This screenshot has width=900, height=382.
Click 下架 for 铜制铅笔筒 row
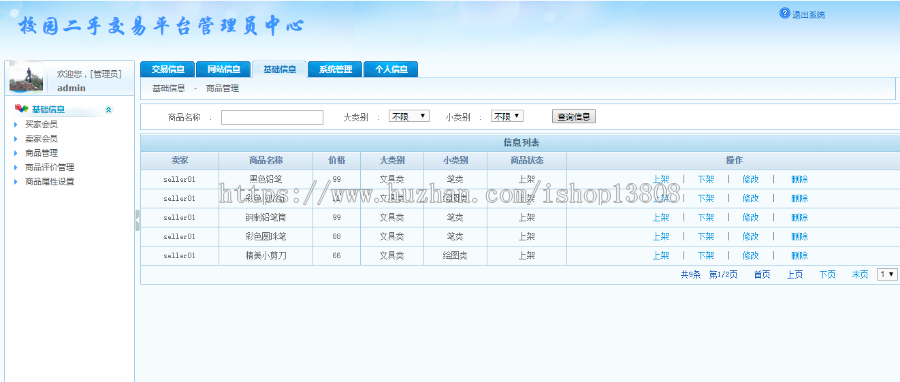(705, 217)
